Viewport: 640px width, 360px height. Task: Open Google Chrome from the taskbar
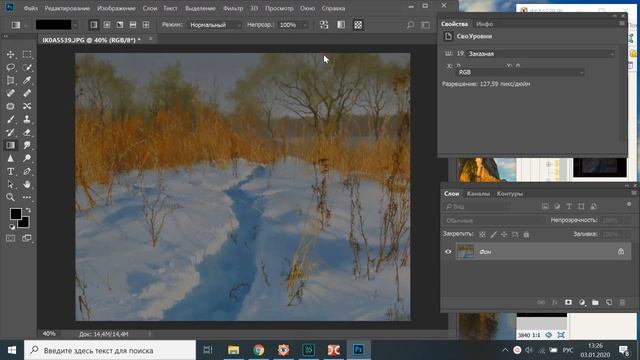258,350
